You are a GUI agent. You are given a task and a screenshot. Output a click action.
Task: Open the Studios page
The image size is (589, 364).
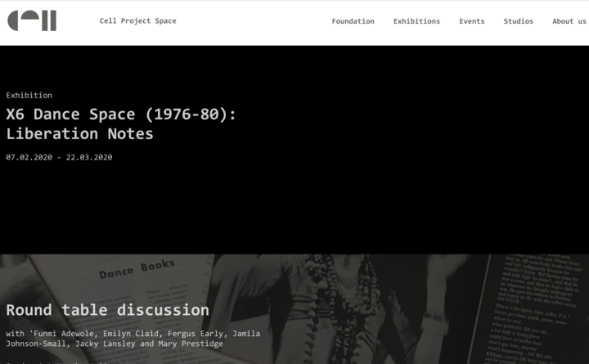click(x=518, y=21)
